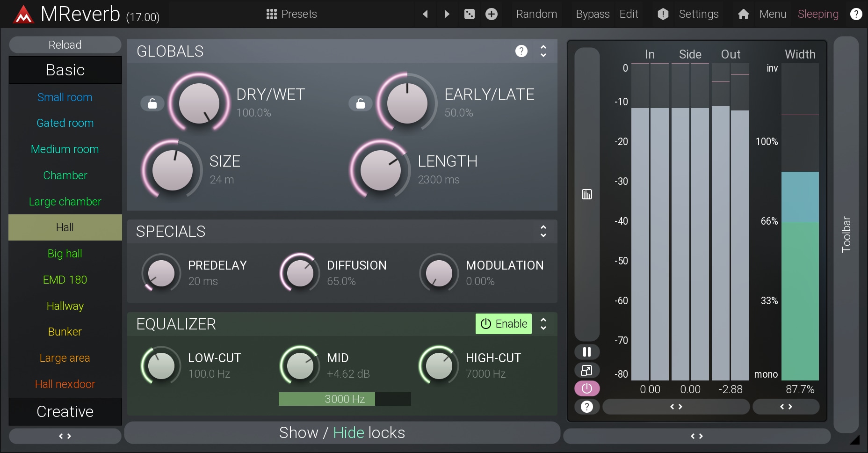Image resolution: width=868 pixels, height=453 pixels.
Task: Click the home icon beside Menu
Action: [x=743, y=15]
